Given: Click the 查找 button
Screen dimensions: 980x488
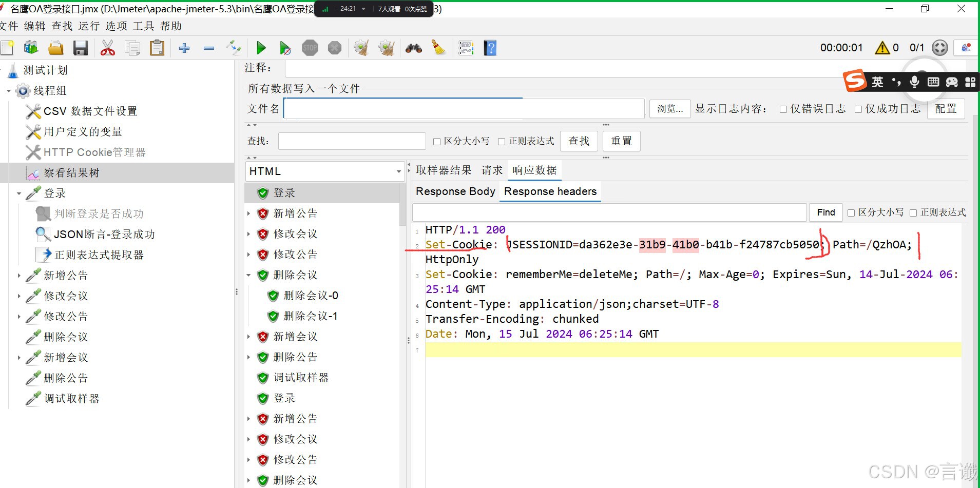Looking at the screenshot, I should 579,141.
